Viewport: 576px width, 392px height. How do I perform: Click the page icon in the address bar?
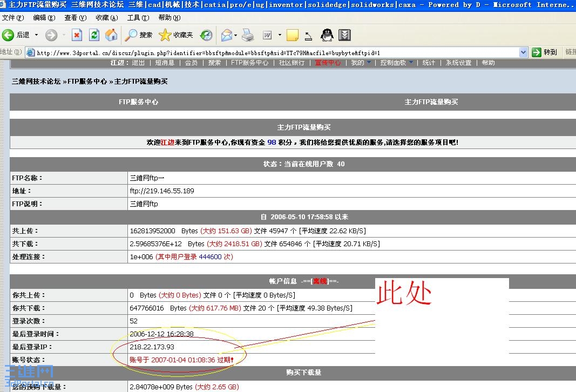coord(31,52)
